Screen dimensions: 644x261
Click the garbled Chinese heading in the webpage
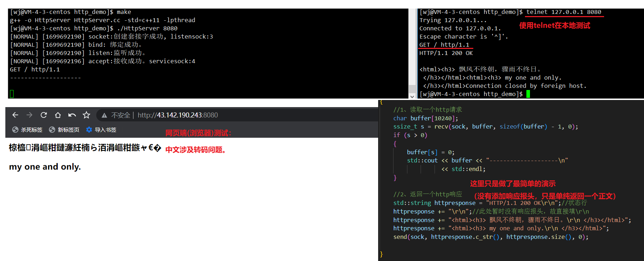click(x=85, y=148)
